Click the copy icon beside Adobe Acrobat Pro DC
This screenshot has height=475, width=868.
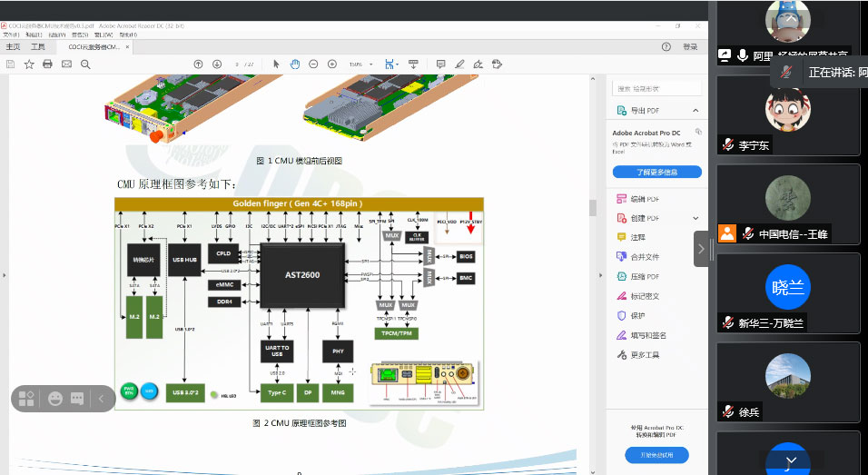click(x=698, y=132)
